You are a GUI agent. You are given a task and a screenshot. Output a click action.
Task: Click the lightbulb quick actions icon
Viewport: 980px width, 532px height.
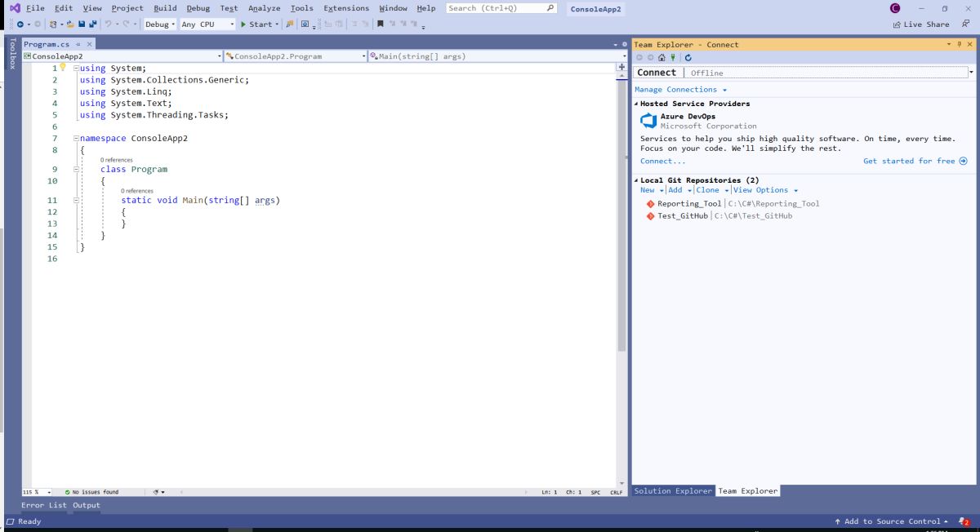coord(62,68)
